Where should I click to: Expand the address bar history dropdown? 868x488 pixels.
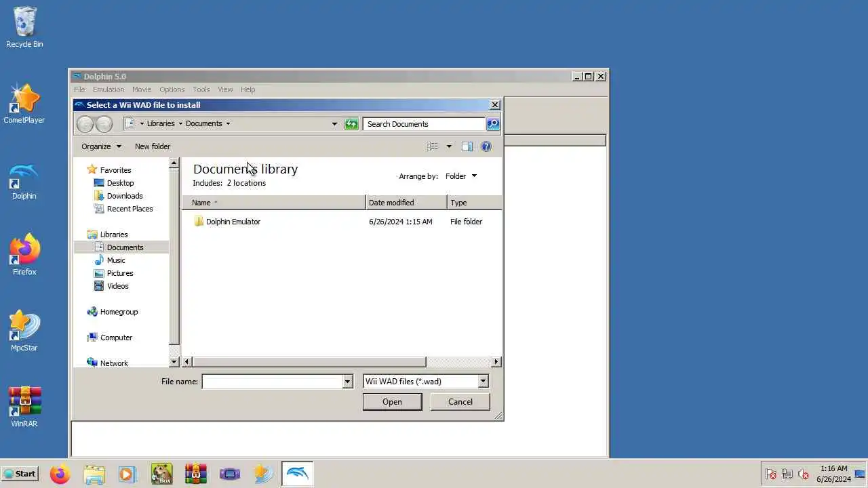334,124
